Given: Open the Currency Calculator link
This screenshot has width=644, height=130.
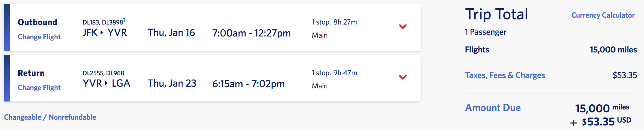Looking at the screenshot, I should pyautogui.click(x=603, y=15).
